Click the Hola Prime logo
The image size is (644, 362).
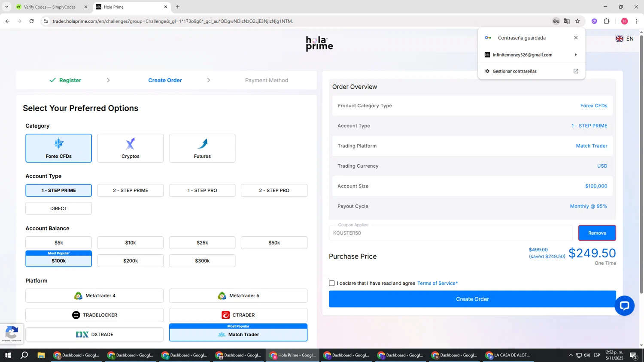[319, 44]
